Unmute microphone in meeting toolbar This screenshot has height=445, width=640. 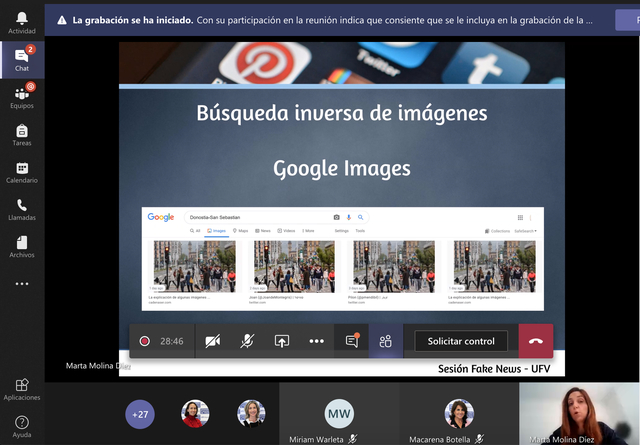[x=247, y=341]
